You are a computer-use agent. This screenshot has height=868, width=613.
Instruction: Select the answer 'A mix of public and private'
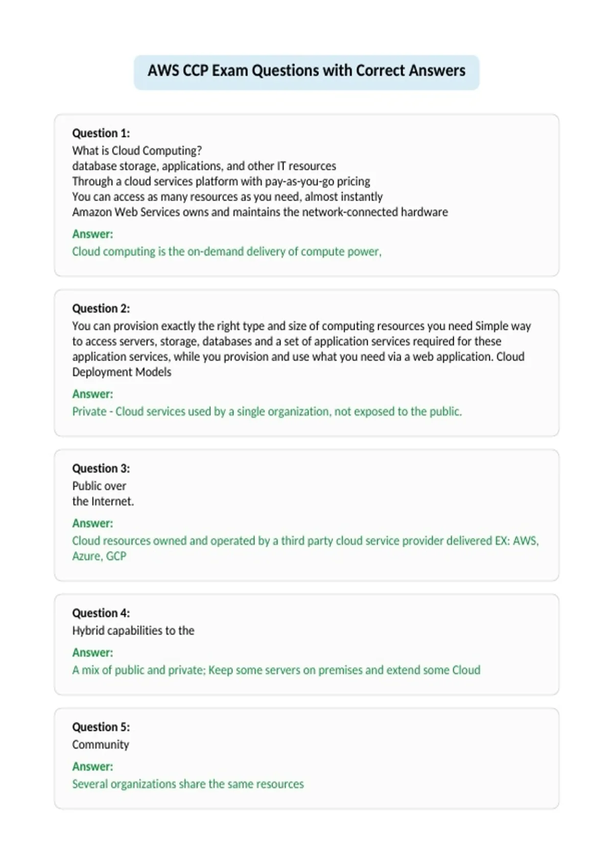tap(276, 670)
